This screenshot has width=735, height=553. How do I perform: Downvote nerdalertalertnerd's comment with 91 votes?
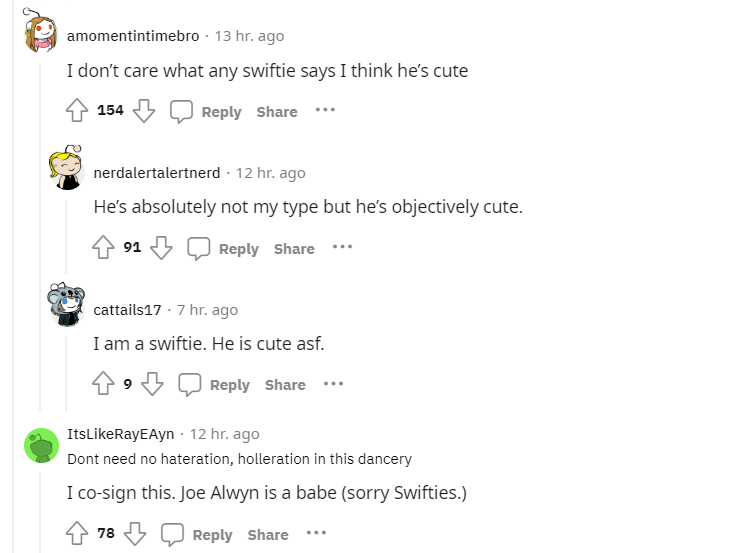pyautogui.click(x=162, y=248)
